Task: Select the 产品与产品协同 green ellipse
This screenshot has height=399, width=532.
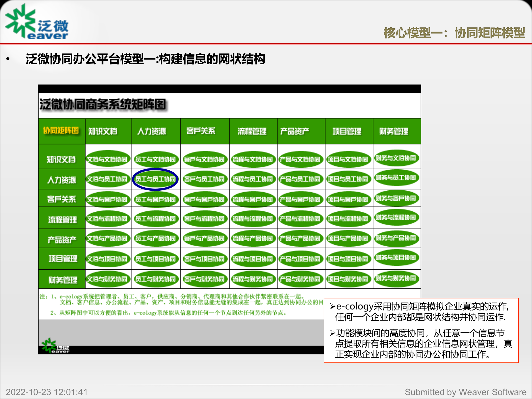Action: (x=301, y=239)
